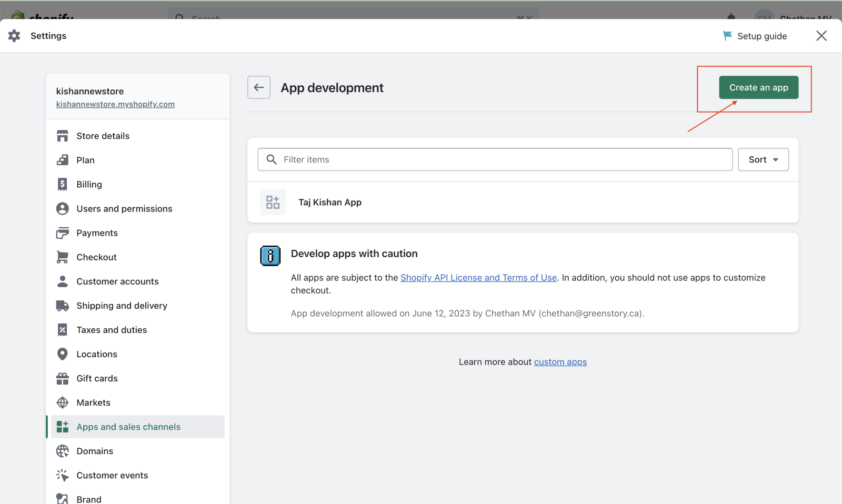The height and width of the screenshot is (504, 842).
Task: Click the Brand icon
Action: click(x=63, y=499)
